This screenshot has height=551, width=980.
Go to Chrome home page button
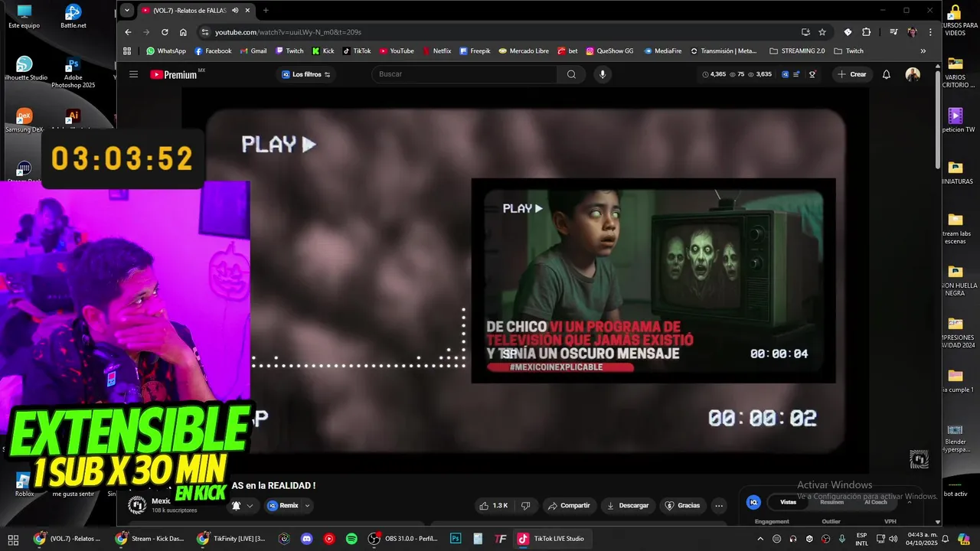[x=183, y=32]
